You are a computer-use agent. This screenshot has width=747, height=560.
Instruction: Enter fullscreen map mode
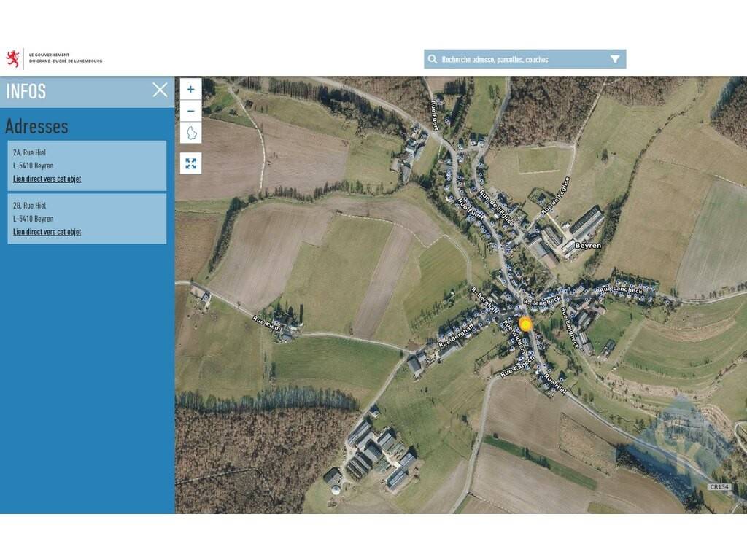click(190, 163)
